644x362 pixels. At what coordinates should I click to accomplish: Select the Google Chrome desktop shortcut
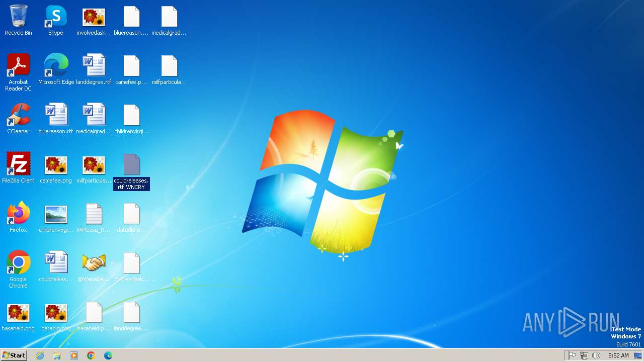tap(18, 270)
